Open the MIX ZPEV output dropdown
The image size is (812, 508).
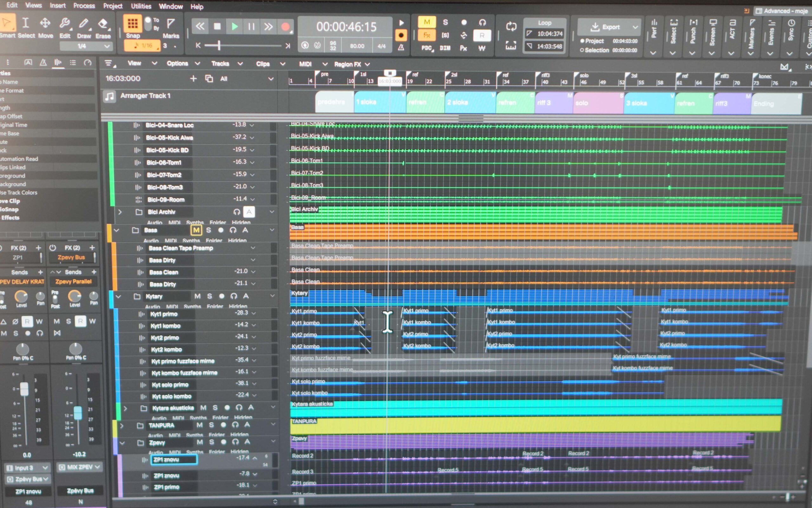79,467
